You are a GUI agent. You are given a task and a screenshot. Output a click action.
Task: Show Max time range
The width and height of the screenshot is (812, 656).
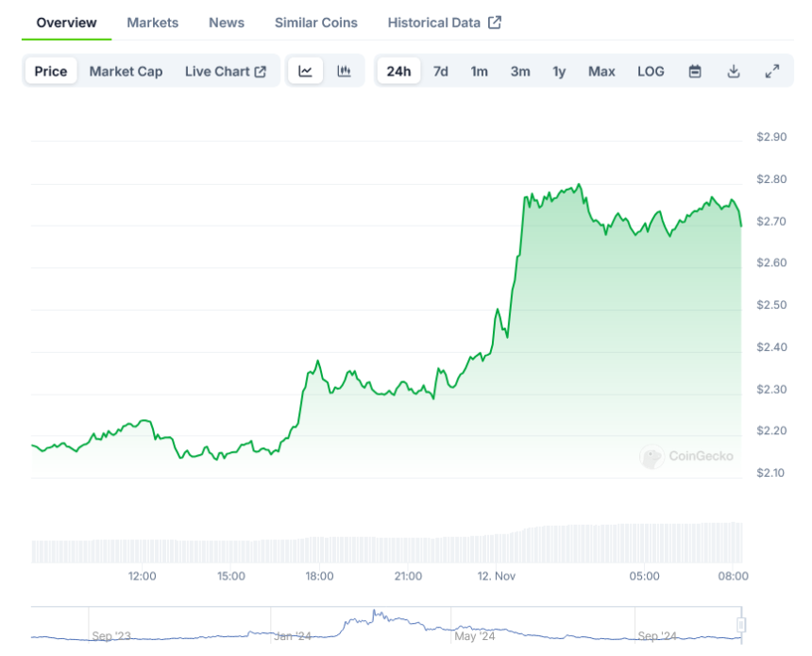tap(601, 71)
